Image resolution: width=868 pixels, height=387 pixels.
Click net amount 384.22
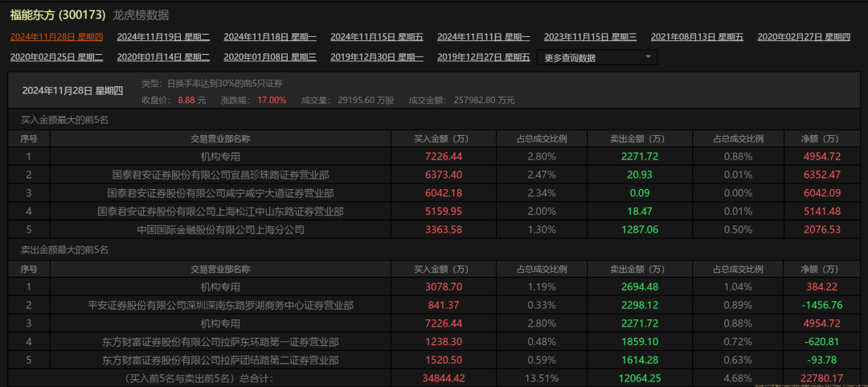(x=822, y=286)
